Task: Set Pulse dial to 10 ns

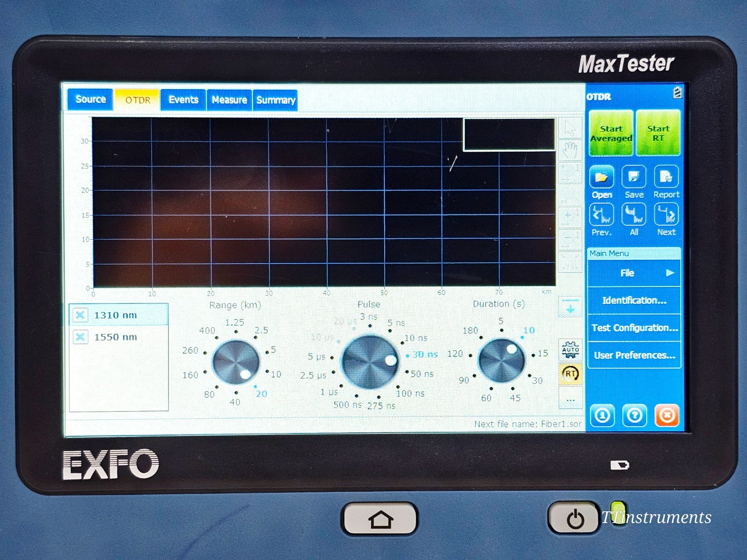Action: (x=416, y=338)
